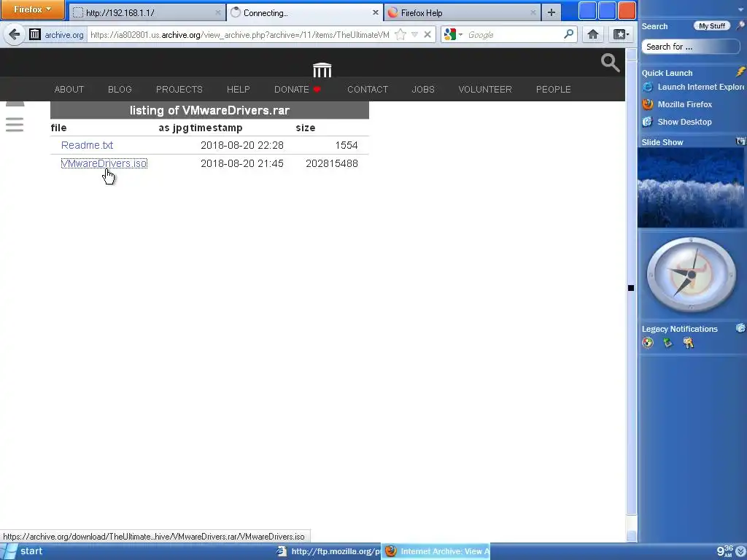Download the VMwareDrivers.iso file link
747x560 pixels.
point(104,163)
